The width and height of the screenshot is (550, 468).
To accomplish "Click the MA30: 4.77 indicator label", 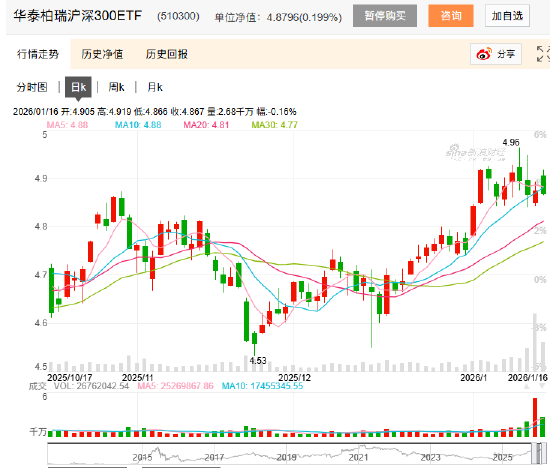I will point(275,125).
